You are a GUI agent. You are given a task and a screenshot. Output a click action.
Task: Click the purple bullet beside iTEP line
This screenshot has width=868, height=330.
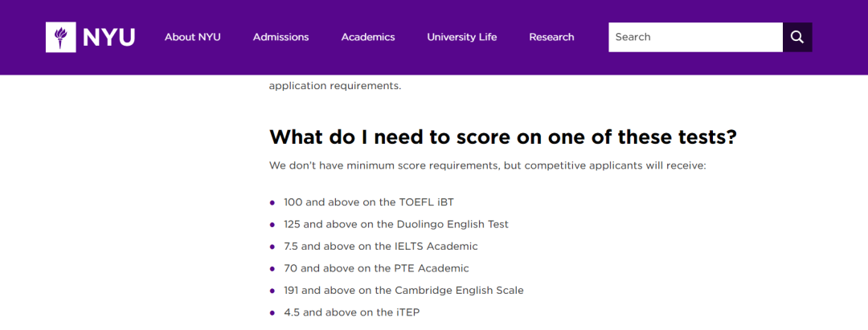point(272,313)
